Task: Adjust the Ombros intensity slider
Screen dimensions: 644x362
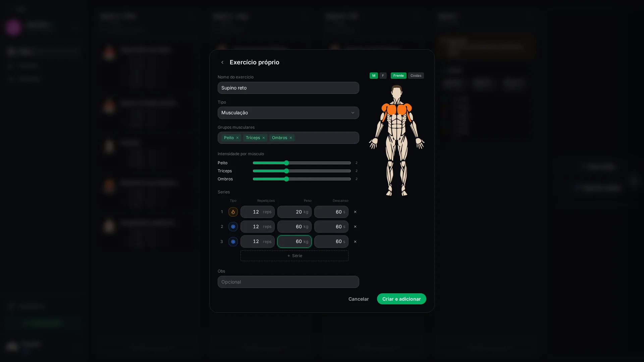Action: coord(302,179)
